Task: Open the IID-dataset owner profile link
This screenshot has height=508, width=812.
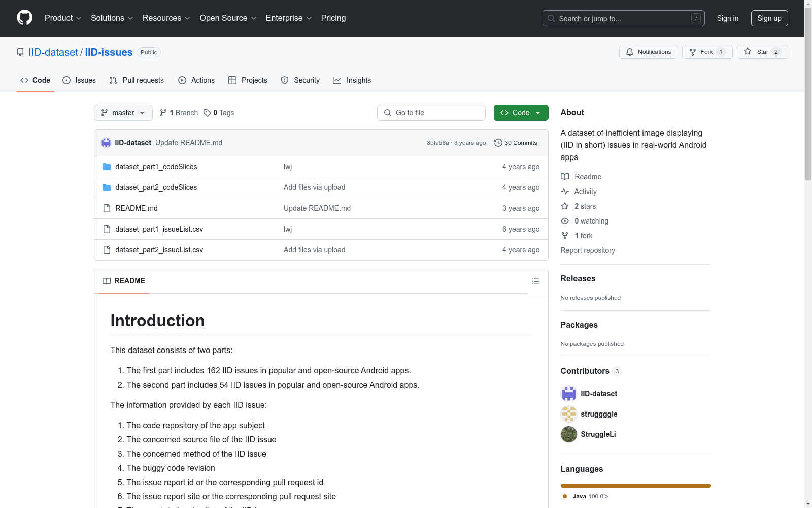Action: pyautogui.click(x=53, y=52)
